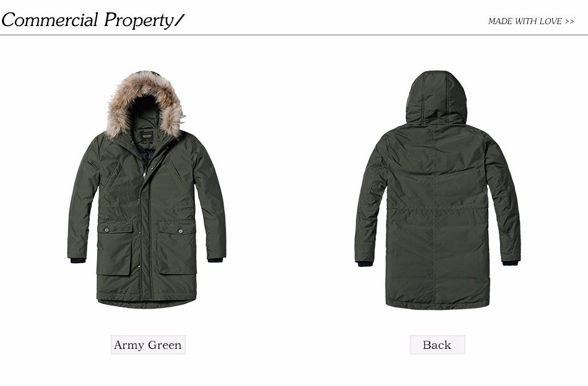This screenshot has width=588, height=386.
Task: Click the hood on the back view parka
Action: point(436,98)
